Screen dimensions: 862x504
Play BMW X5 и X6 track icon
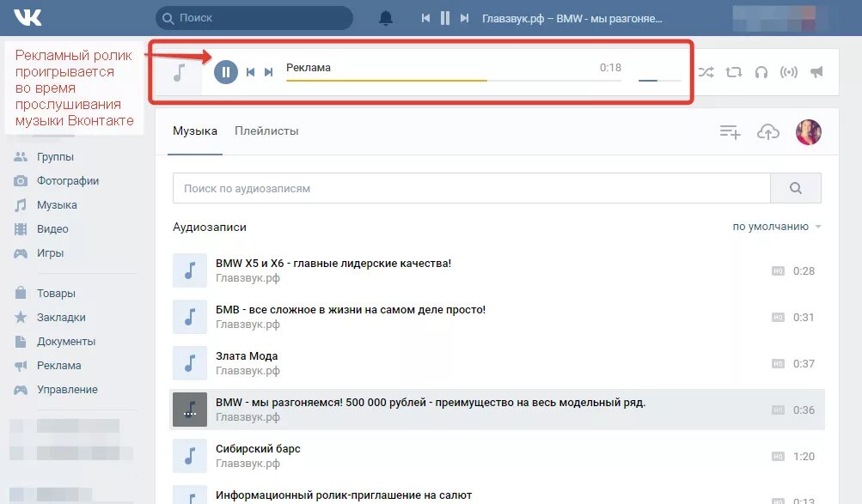tap(190, 270)
